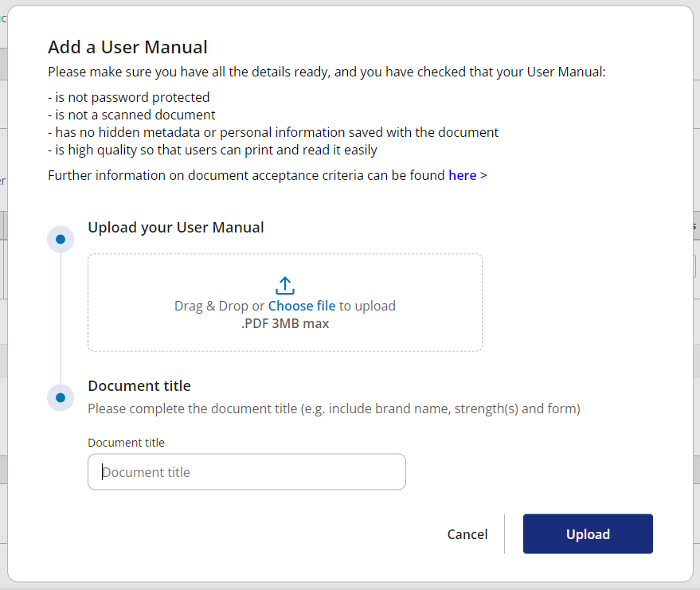
Task: Click the Upload button
Action: [588, 533]
